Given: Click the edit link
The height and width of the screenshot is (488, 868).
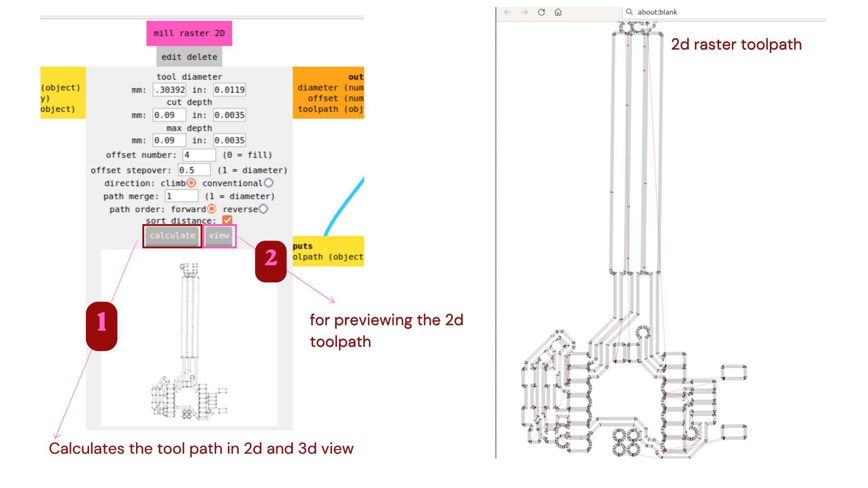Looking at the screenshot, I should pyautogui.click(x=171, y=57).
